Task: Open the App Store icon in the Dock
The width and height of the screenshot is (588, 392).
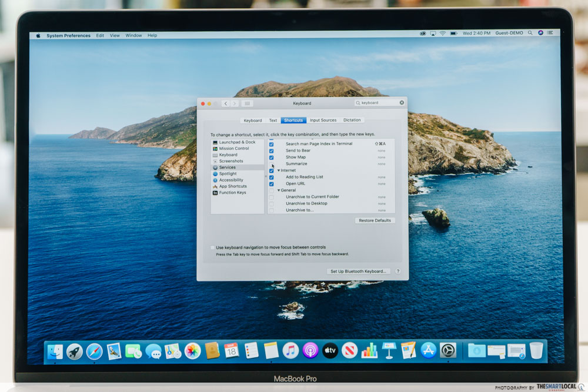Action: [x=428, y=351]
